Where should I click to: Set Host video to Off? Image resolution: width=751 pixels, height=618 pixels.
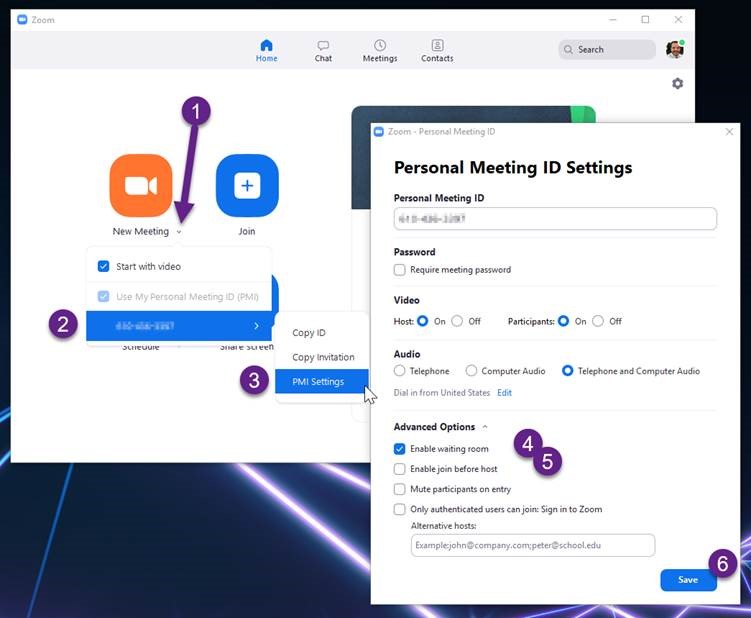(457, 321)
